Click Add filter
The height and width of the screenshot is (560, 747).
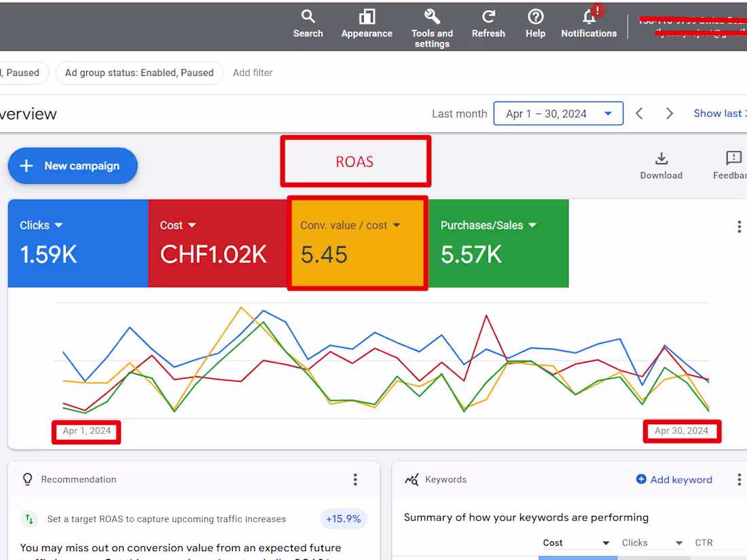[253, 73]
